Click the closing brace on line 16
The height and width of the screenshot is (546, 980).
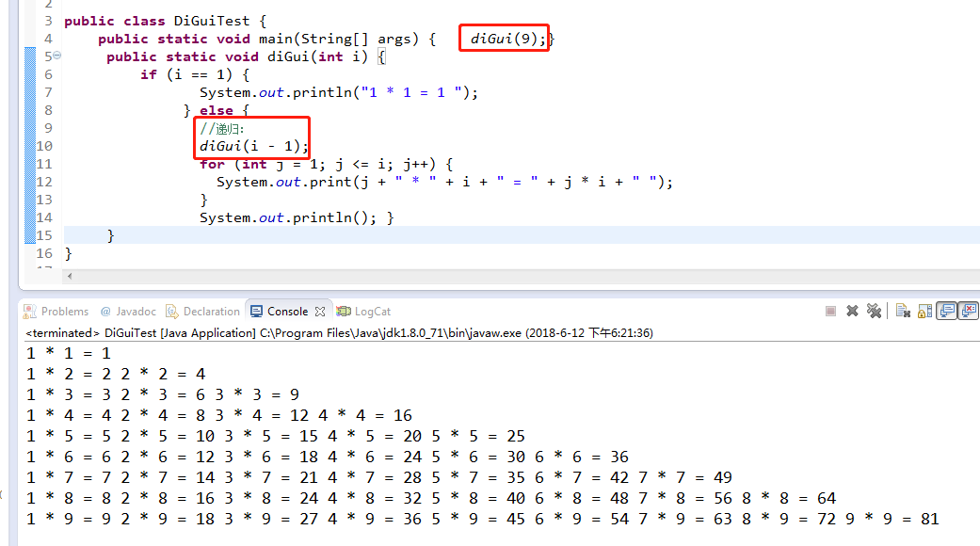click(x=68, y=253)
